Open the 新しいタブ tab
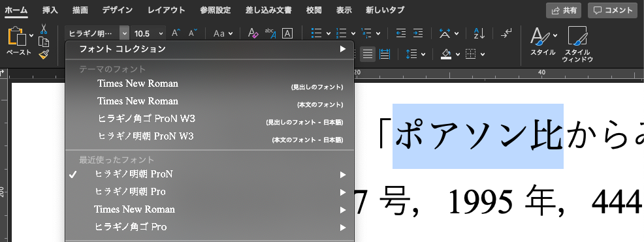Viewport: 644px width, 242px height. [385, 10]
